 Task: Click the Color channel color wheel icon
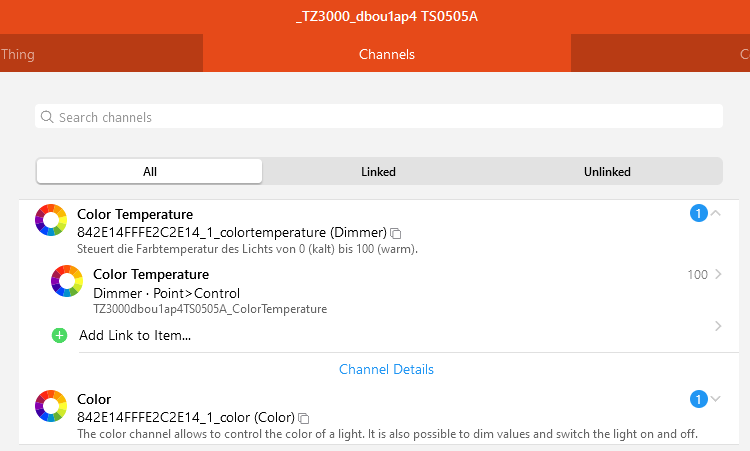[x=51, y=406]
